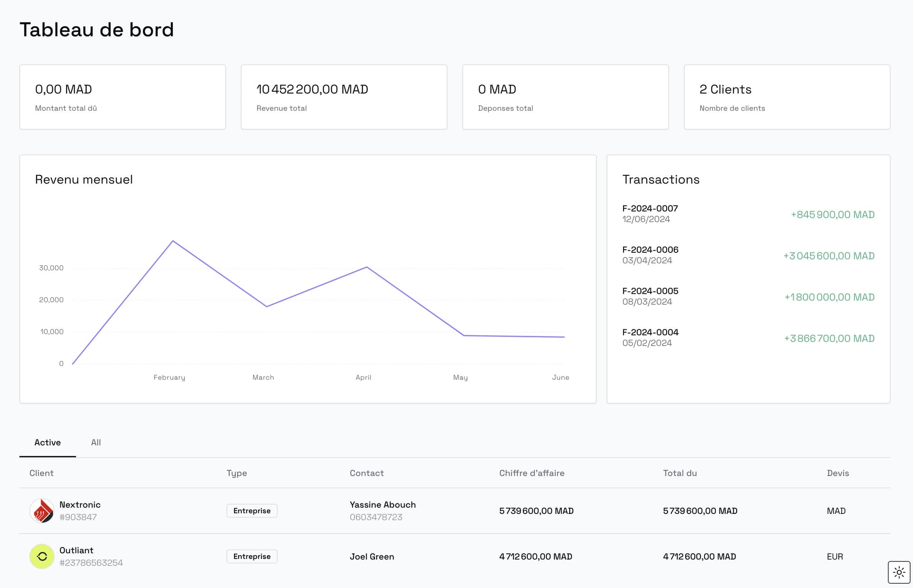Select the Montant total dû card

pyautogui.click(x=123, y=97)
